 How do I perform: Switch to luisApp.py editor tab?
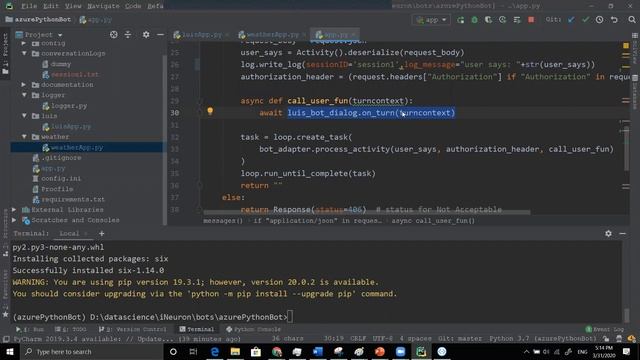pos(200,35)
